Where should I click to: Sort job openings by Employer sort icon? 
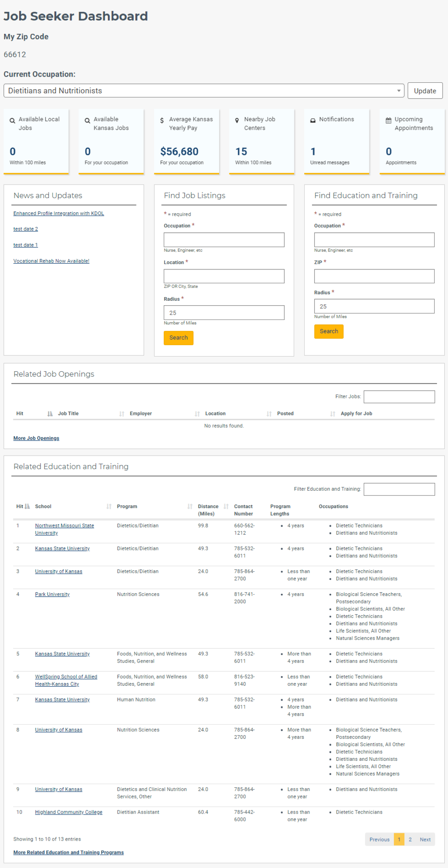[x=197, y=414]
